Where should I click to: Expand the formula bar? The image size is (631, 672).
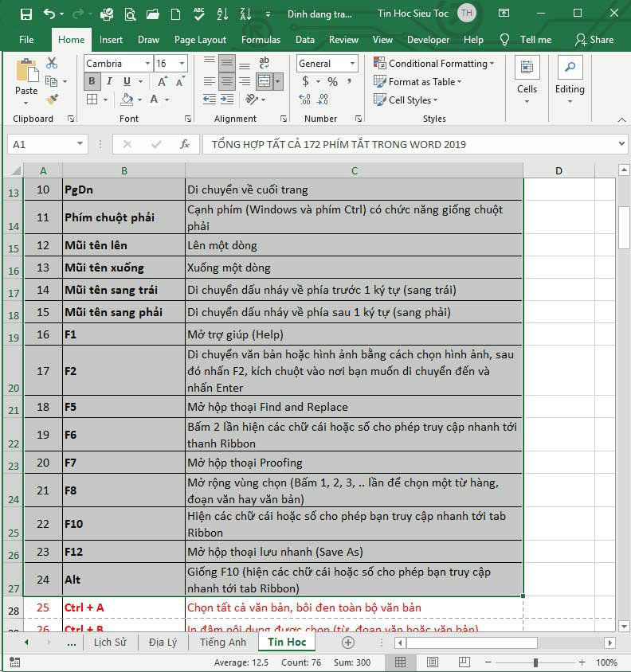(x=621, y=144)
